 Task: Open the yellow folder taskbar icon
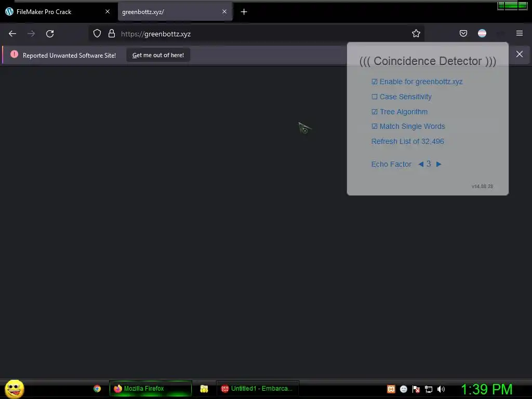click(x=204, y=389)
